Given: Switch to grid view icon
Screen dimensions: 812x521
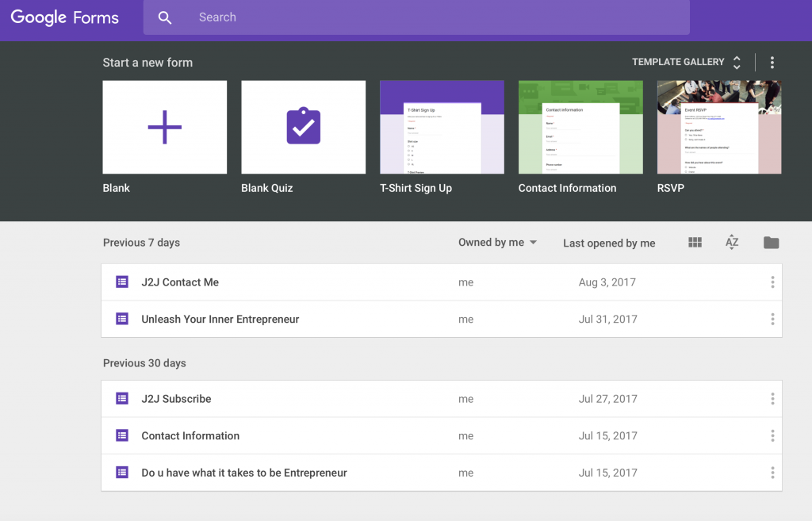Looking at the screenshot, I should (695, 243).
